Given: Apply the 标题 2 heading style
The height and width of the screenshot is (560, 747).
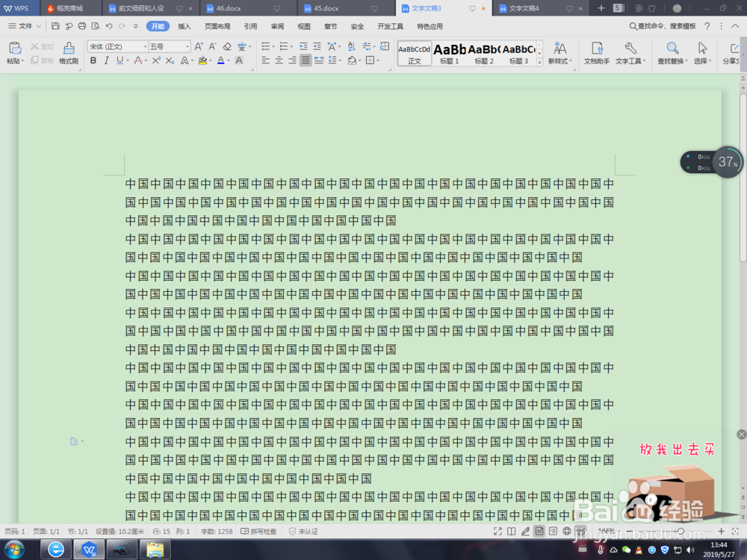Looking at the screenshot, I should 484,53.
